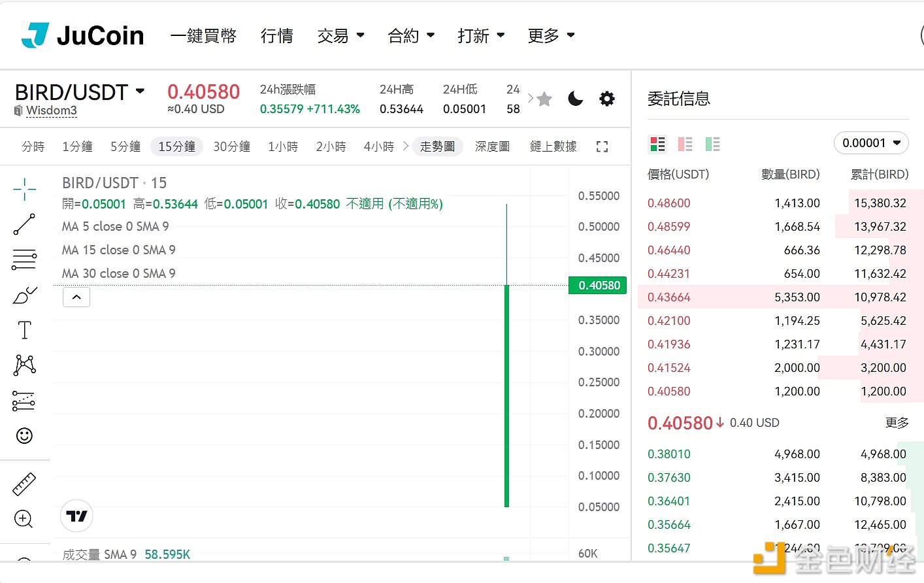Expand the 交易 menu
The image size is (924, 583).
click(x=340, y=36)
